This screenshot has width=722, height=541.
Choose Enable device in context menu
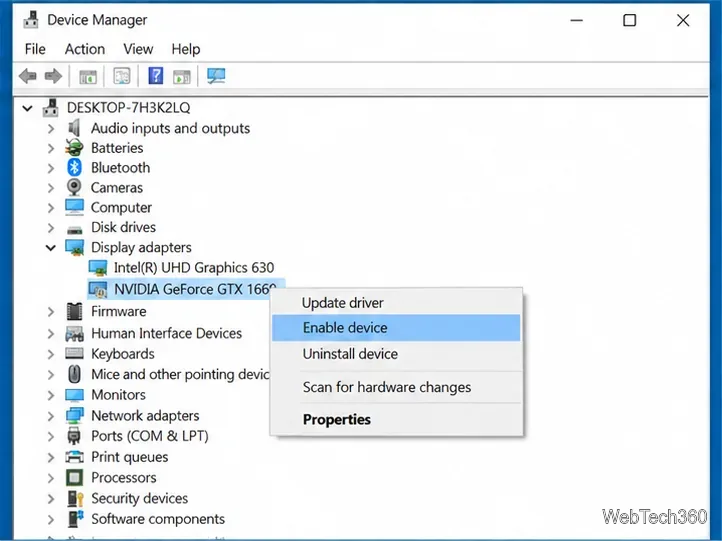point(396,327)
